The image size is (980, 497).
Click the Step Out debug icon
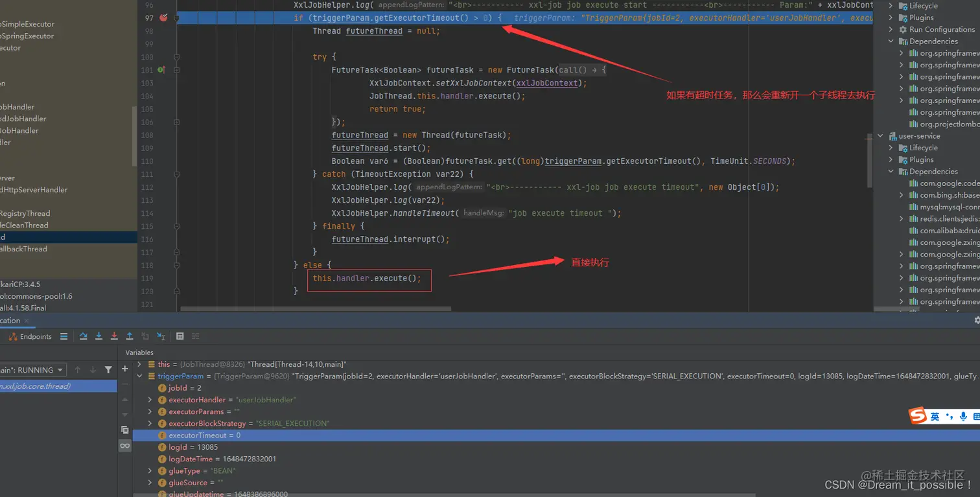(130, 336)
